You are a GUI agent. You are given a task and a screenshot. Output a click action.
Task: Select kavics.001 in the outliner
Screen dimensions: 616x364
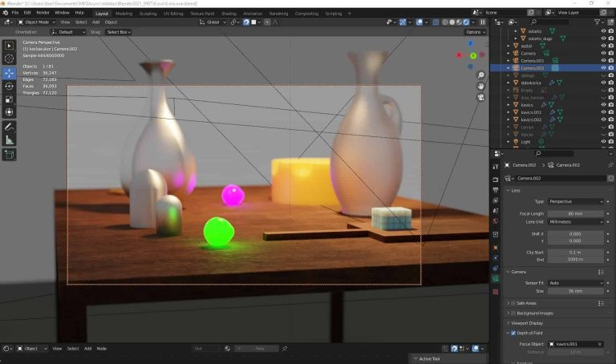click(533, 112)
